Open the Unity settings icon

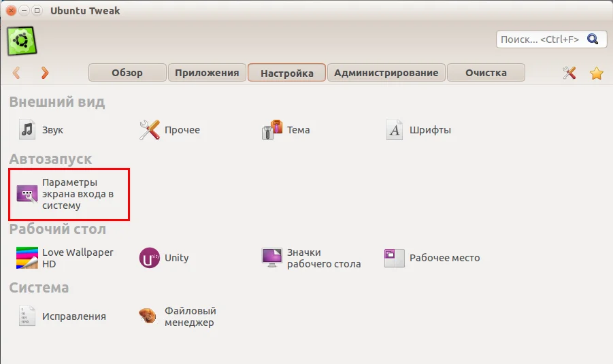click(150, 258)
